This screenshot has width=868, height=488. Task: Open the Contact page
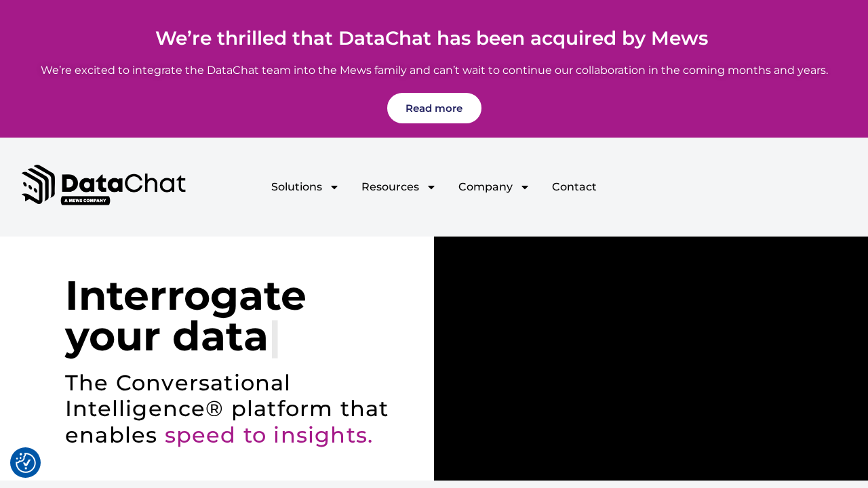(574, 186)
